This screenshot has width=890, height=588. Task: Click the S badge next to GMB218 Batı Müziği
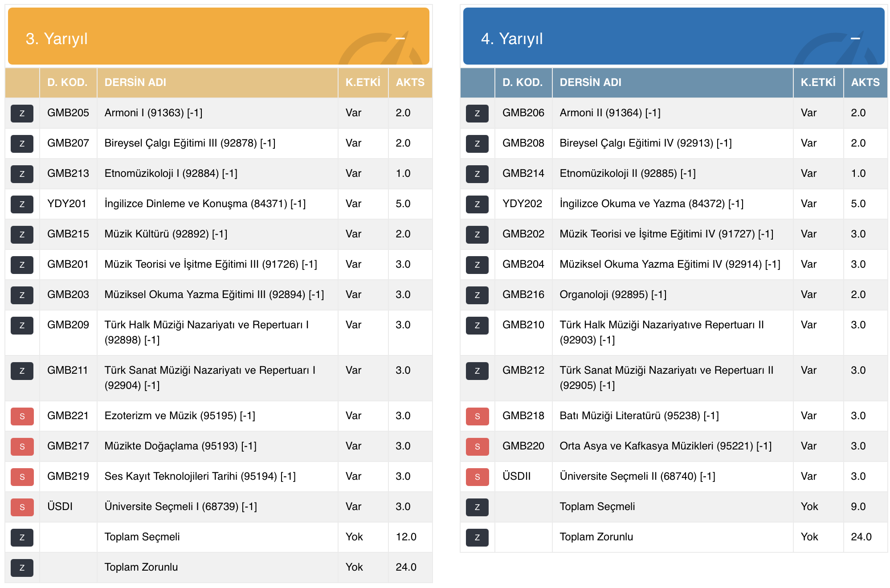click(477, 416)
